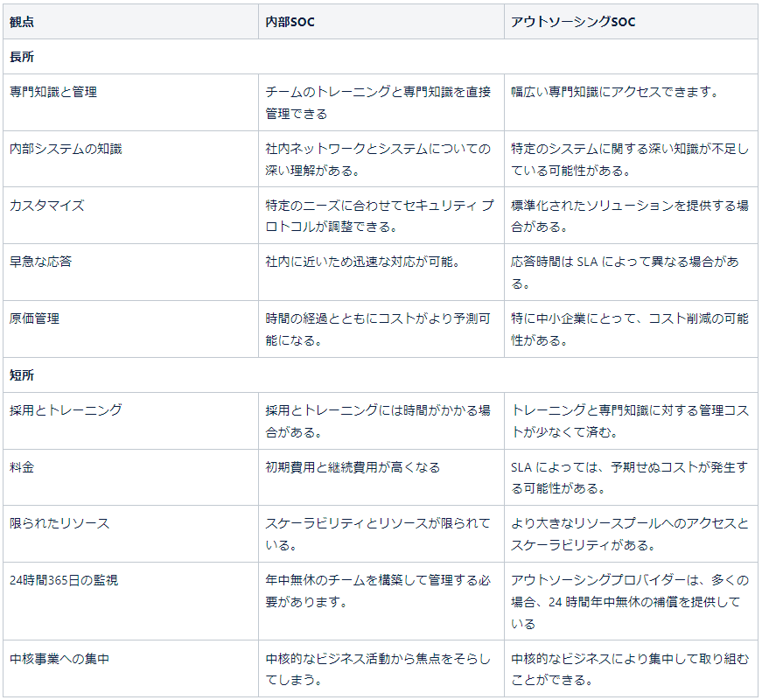Click the 内部システムの知識 row label
This screenshot has width=762, height=700.
point(66,149)
